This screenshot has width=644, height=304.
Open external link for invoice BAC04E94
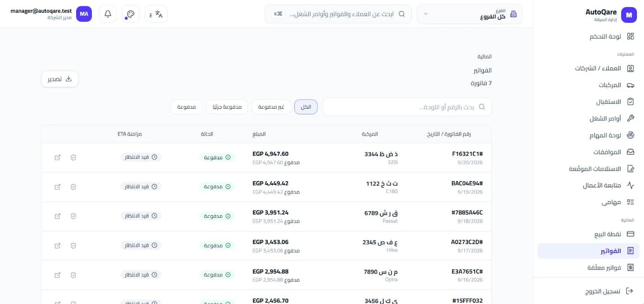pos(58,187)
